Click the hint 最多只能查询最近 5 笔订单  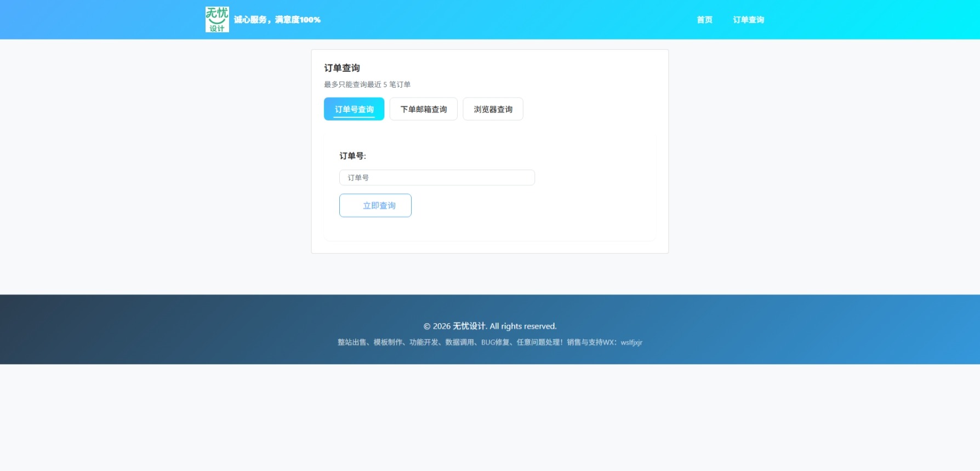coord(367,84)
